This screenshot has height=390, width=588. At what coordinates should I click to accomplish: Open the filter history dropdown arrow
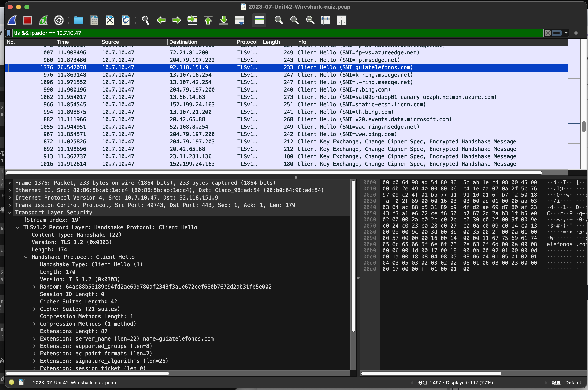point(566,33)
